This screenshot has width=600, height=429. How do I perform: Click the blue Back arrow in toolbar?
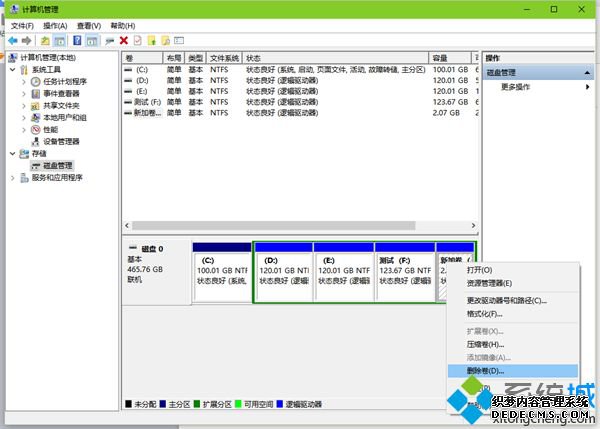[13, 41]
